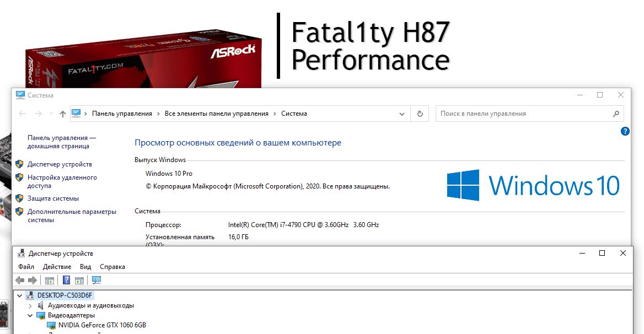Expand chevron after Все элементы панели управления
The width and height of the screenshot is (644, 334).
coord(275,114)
